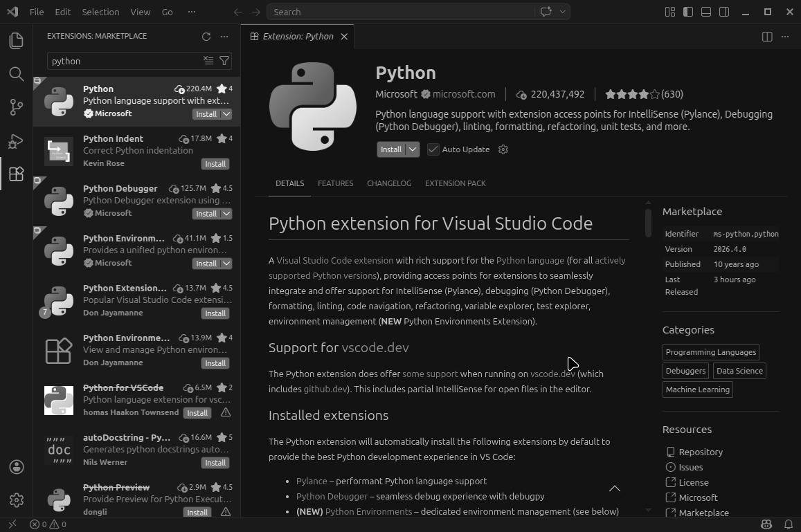This screenshot has height=532, width=801.
Task: Open the Edit menu
Action: pos(63,12)
